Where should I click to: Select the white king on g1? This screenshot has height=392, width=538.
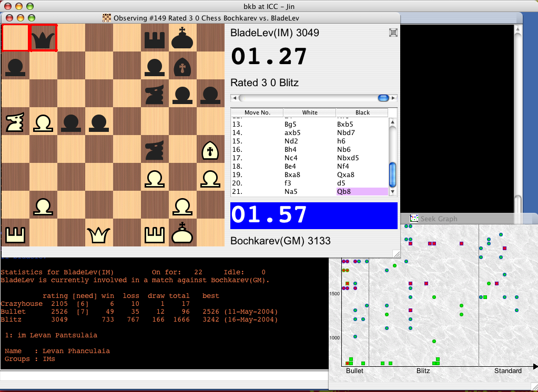click(182, 233)
